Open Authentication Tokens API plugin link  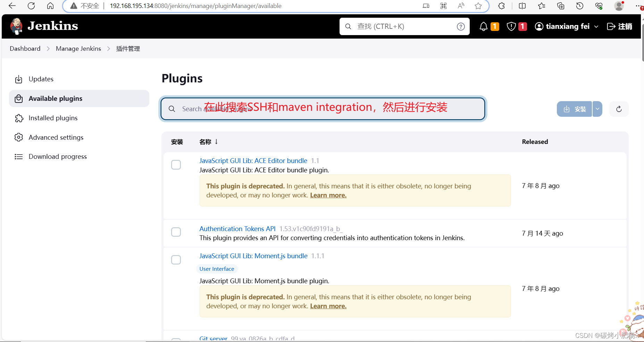237,229
